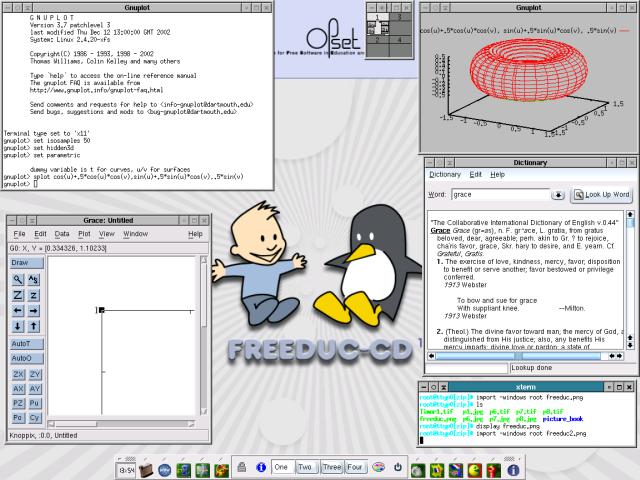
Task: Click the up arrow button in Grace
Action: 33,326
